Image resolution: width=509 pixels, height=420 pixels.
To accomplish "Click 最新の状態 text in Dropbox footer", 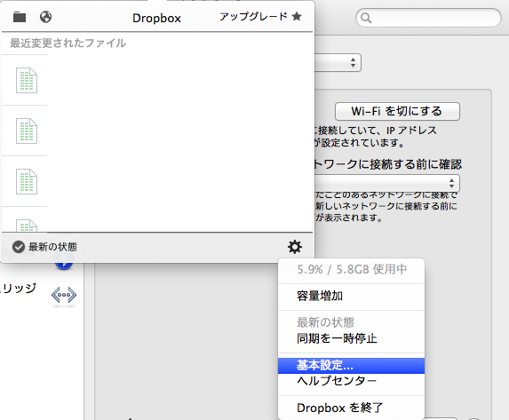I will (x=52, y=247).
